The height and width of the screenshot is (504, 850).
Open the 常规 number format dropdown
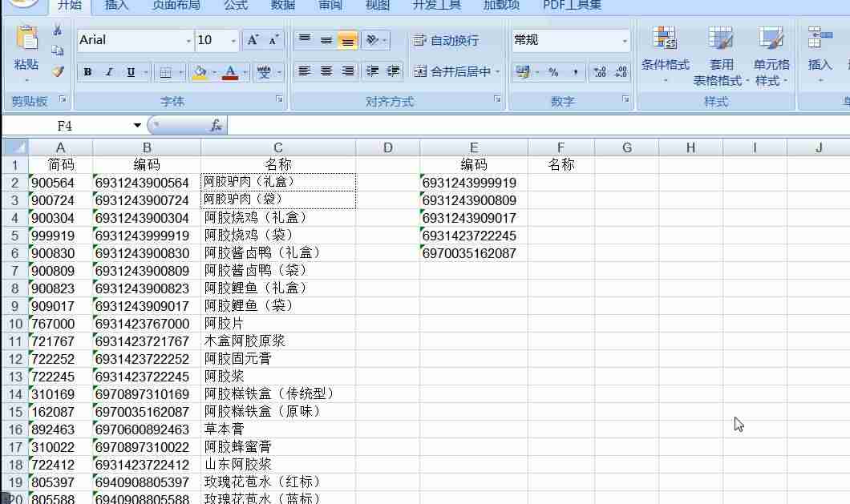tap(625, 41)
